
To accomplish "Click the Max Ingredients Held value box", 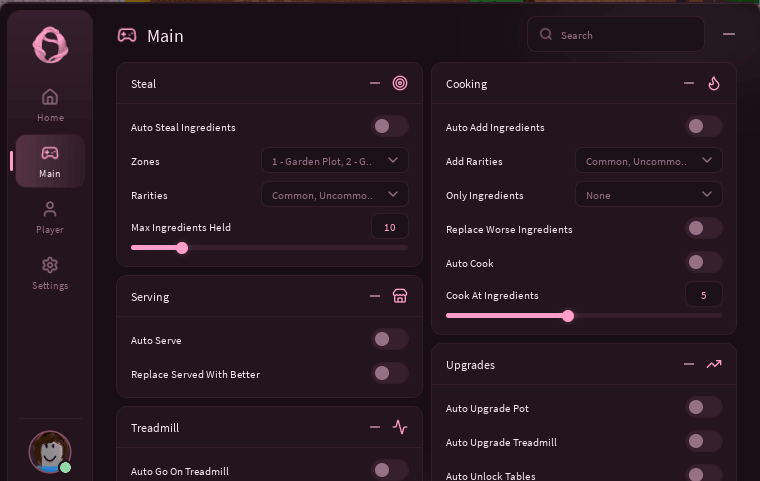I will tap(390, 226).
